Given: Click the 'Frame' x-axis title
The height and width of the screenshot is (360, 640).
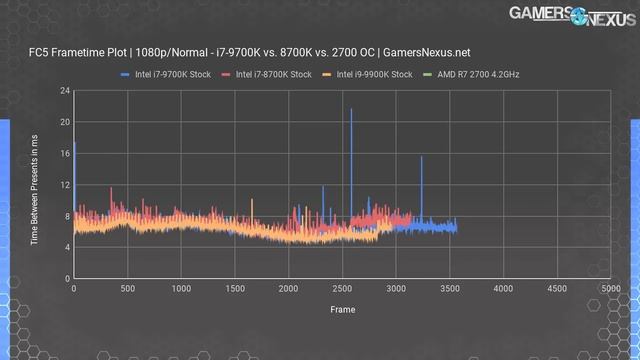Looking at the screenshot, I should click(x=343, y=310).
